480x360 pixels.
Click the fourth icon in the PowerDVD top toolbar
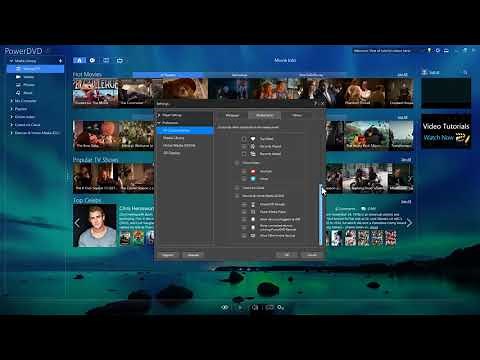(x=120, y=60)
